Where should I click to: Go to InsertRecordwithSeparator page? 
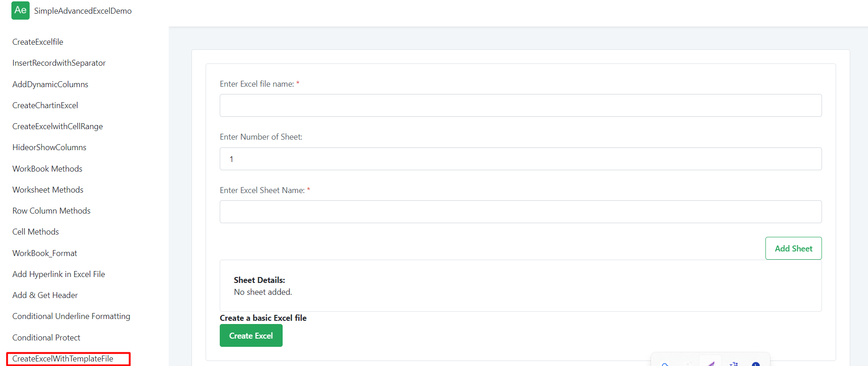59,63
